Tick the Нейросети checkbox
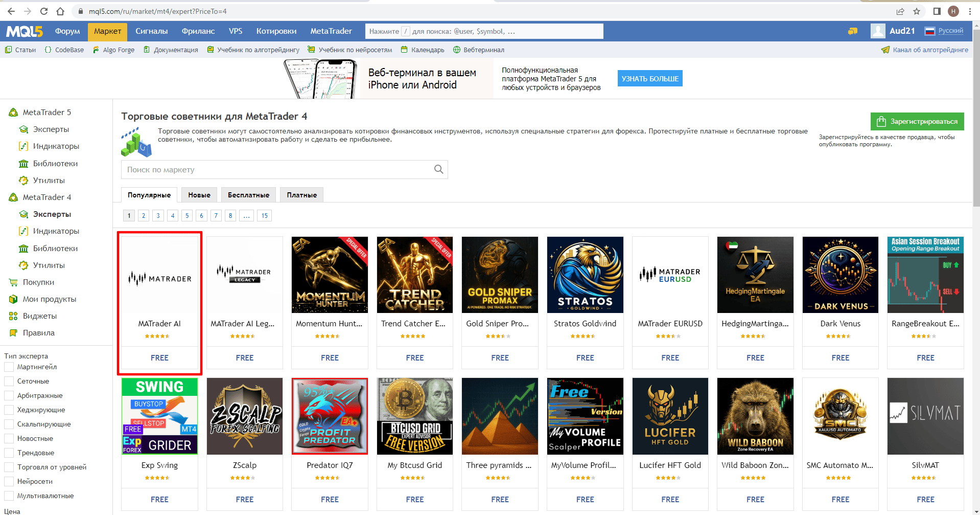Image resolution: width=980 pixels, height=515 pixels. pyautogui.click(x=9, y=482)
